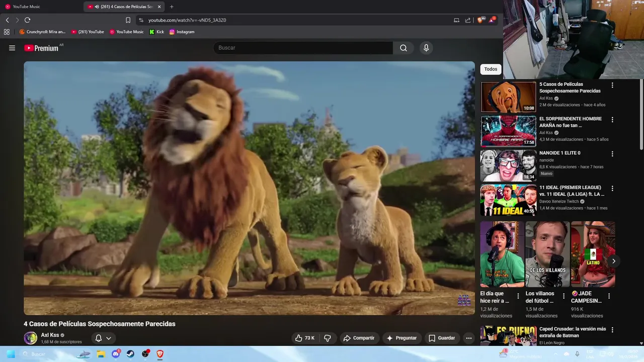
Task: Open options for El Sorprendente Hombre Araña video
Action: [x=612, y=120]
